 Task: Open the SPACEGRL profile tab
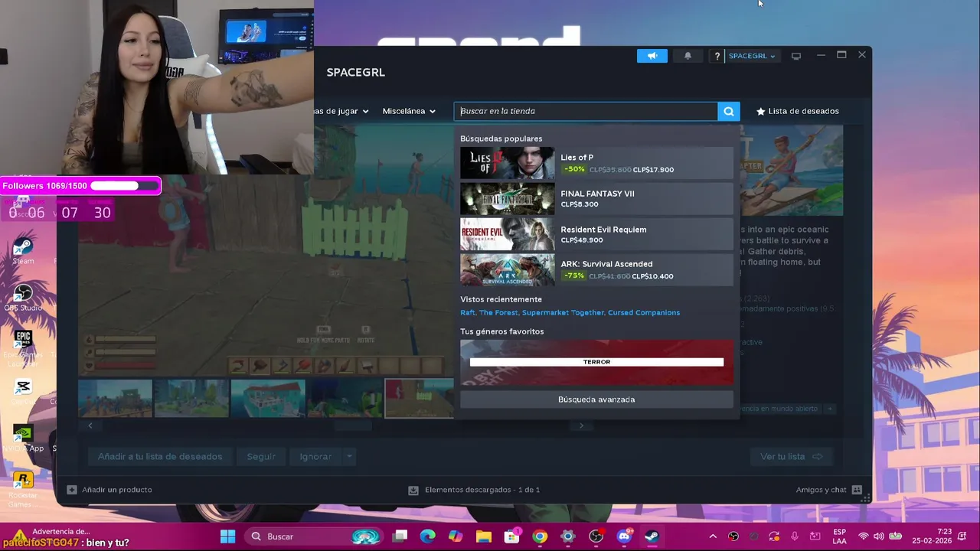(x=356, y=72)
